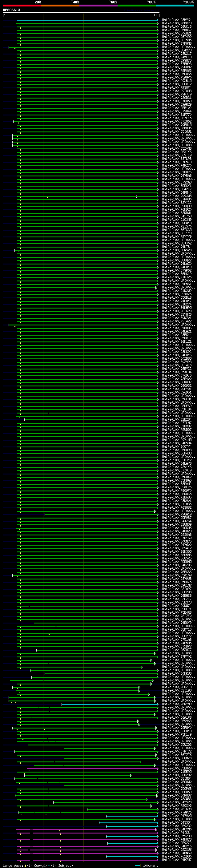Choose the UniRef100_Q9ARZ9 sequence name
Image resolution: width=197 pixels, height=868 pixels.
[177, 104]
